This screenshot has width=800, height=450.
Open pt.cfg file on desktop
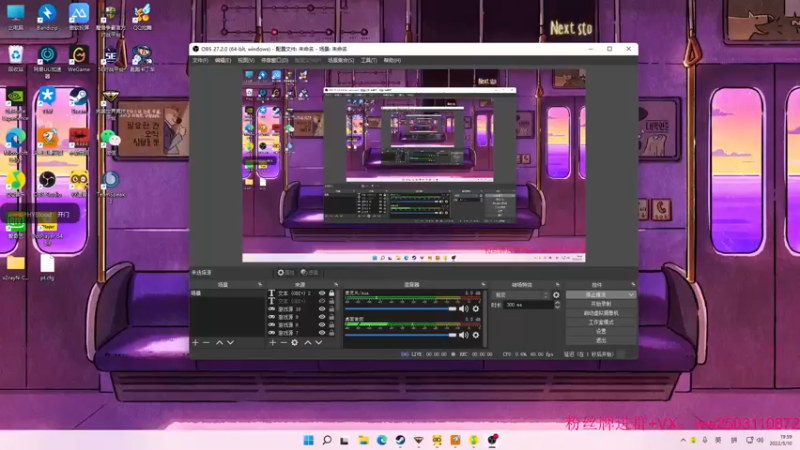(47, 267)
